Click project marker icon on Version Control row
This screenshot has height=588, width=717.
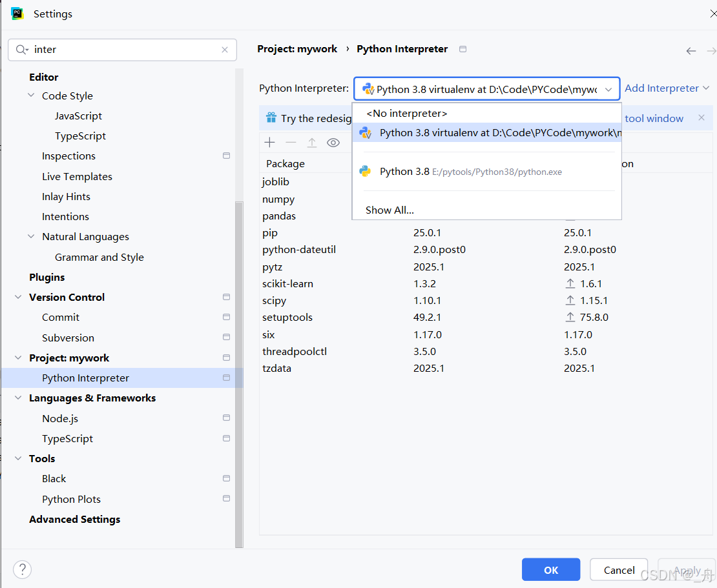226,296
